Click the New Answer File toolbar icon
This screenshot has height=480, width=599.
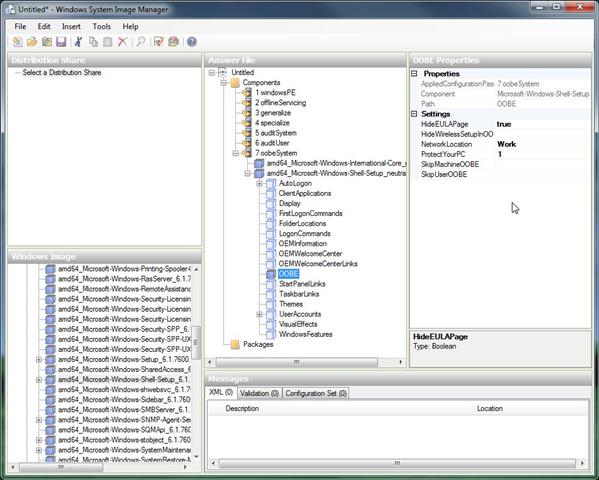click(18, 42)
